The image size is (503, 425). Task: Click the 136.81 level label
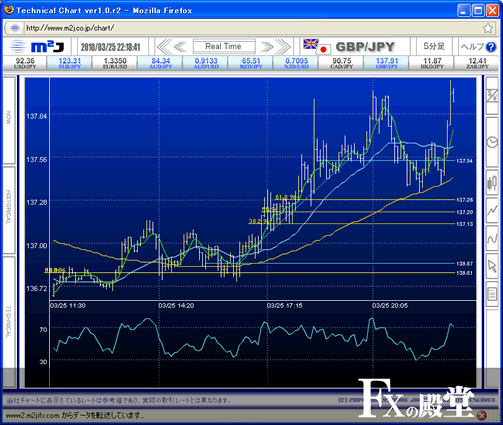pyautogui.click(x=465, y=273)
